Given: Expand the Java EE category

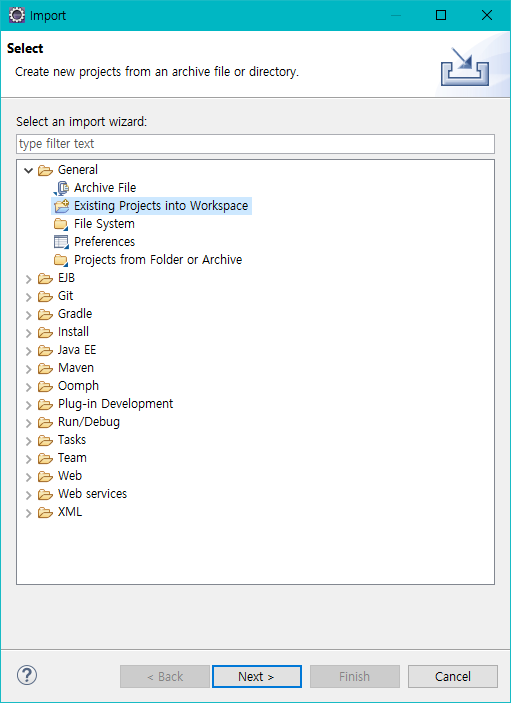Looking at the screenshot, I should 29,351.
